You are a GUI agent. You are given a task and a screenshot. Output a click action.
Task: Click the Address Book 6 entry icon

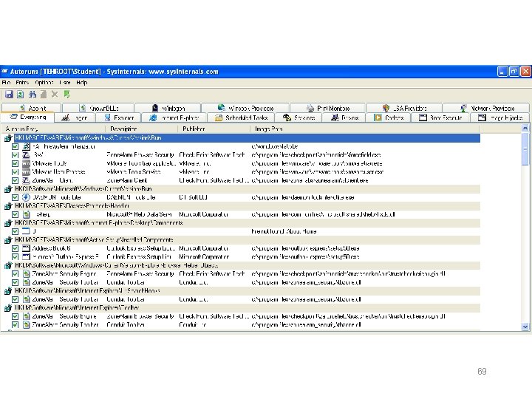(x=26, y=248)
